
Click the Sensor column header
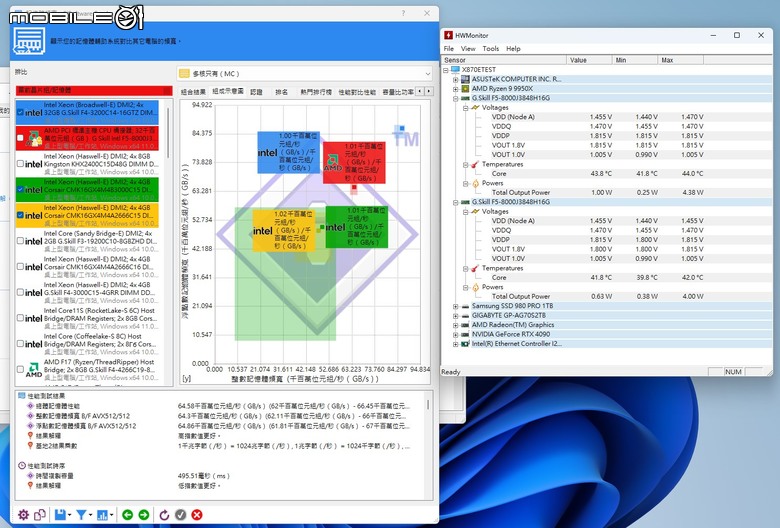click(504, 60)
